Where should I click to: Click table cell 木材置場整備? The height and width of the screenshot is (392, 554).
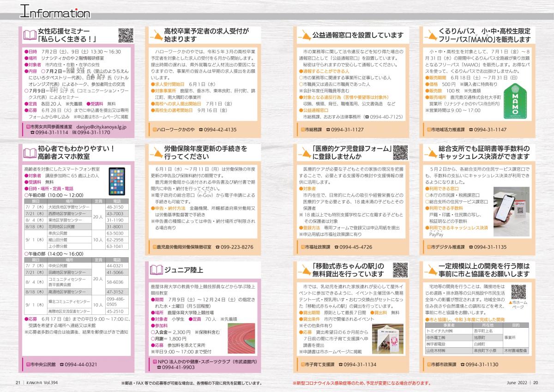click(515, 351)
